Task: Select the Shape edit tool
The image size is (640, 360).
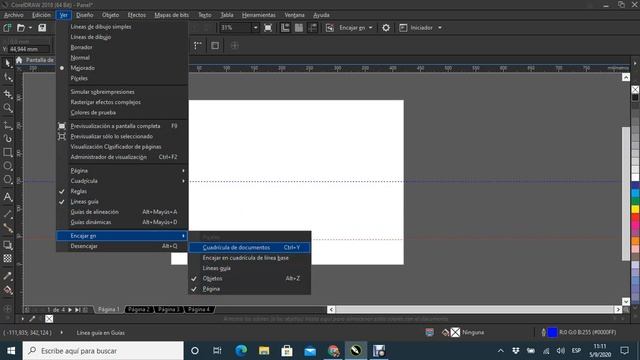Action: (x=7, y=78)
